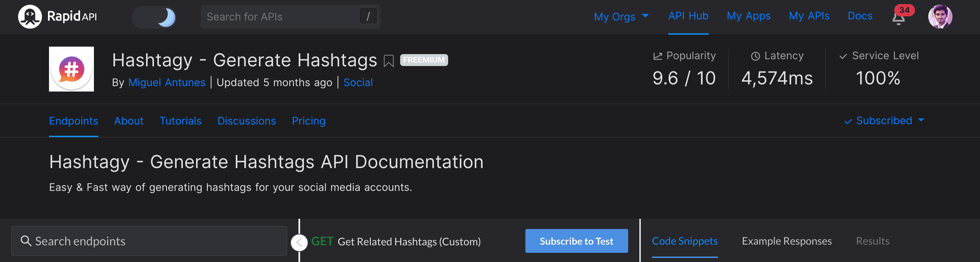Click the Get Related Hashtags (Custom) endpoint title
Image resolution: width=980 pixels, height=262 pixels.
pos(409,242)
